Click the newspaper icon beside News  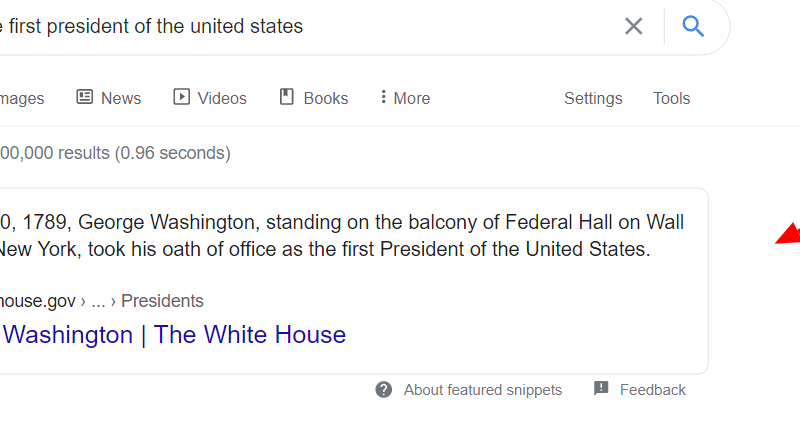[85, 97]
